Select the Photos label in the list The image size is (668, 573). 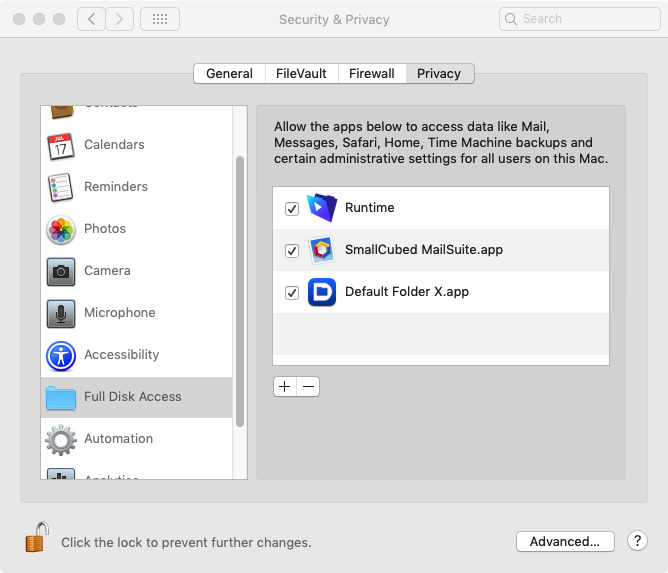[x=105, y=229]
